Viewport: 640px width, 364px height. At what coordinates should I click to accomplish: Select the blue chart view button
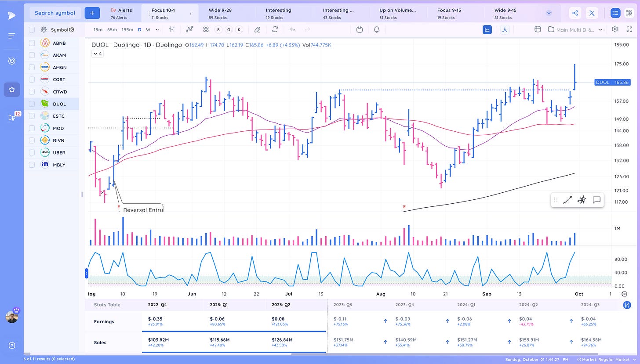point(487,29)
